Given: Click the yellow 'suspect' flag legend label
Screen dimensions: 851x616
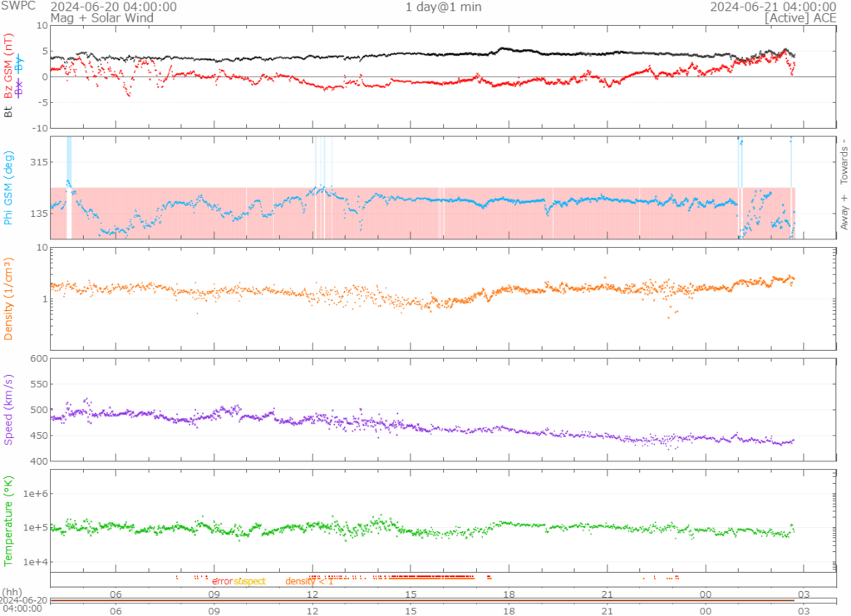Looking at the screenshot, I should point(249,581).
